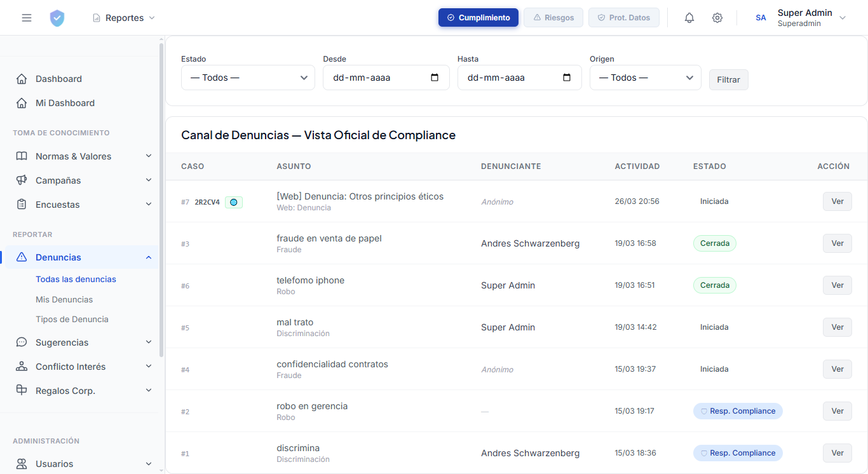Switch to the Prot. Datos tab
The width and height of the screenshot is (868, 474).
pyautogui.click(x=623, y=18)
